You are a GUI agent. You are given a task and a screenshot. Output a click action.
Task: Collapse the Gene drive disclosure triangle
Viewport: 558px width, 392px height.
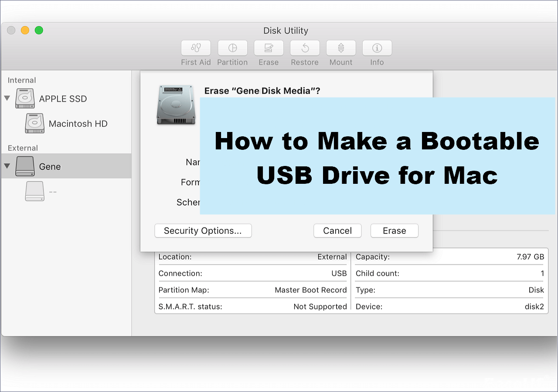(x=7, y=166)
